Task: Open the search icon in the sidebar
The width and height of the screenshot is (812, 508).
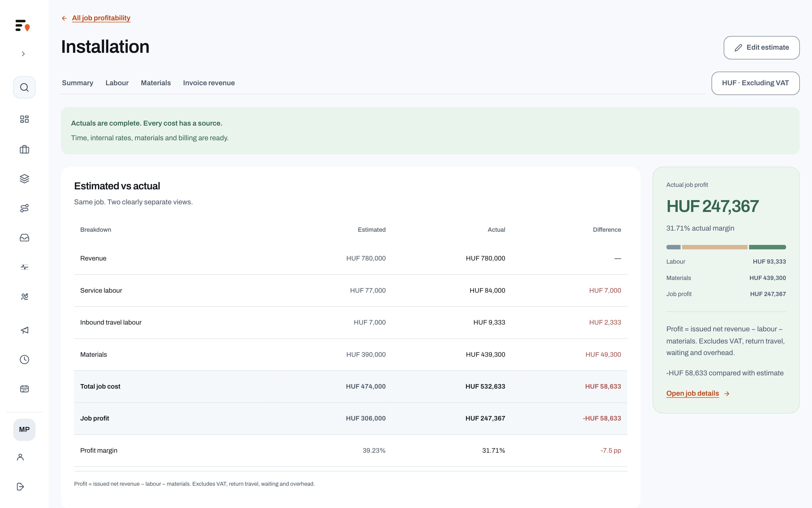Action: point(24,87)
